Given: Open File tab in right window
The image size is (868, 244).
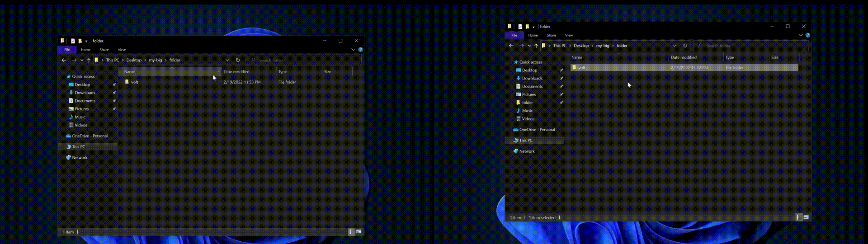Looking at the screenshot, I should [514, 35].
